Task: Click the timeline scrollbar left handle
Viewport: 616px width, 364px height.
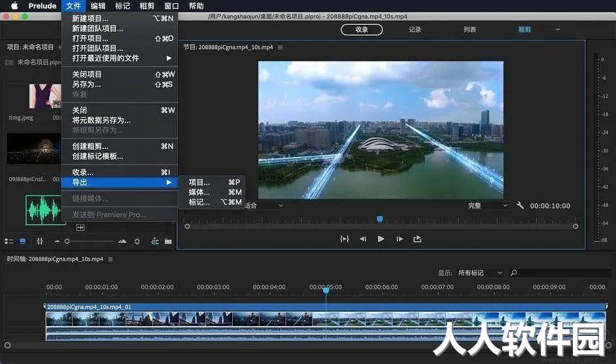Action: coord(7,345)
